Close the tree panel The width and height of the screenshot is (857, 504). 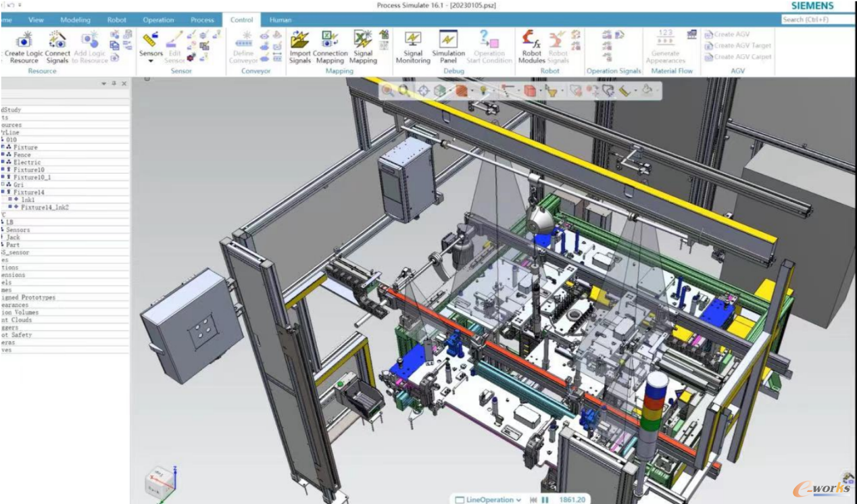124,84
